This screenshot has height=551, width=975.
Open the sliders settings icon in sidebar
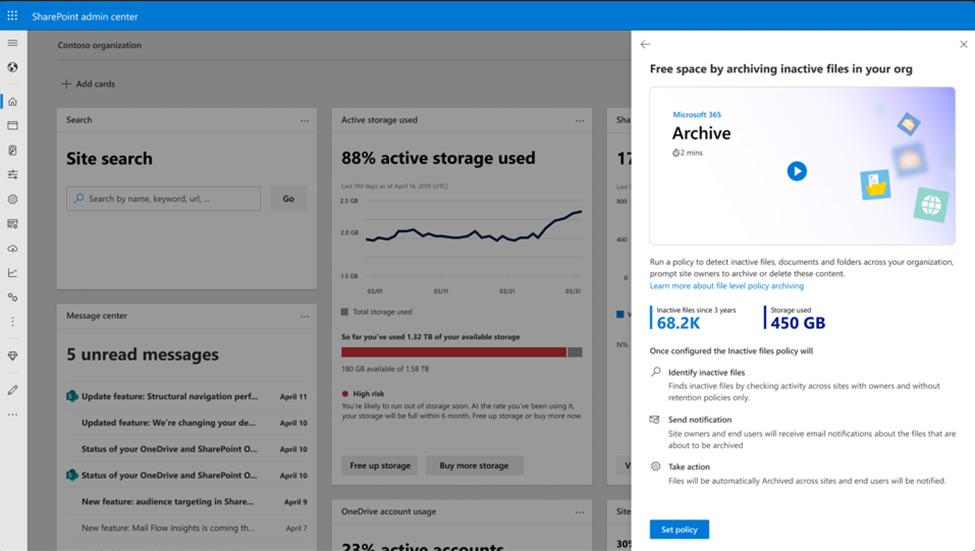[12, 175]
